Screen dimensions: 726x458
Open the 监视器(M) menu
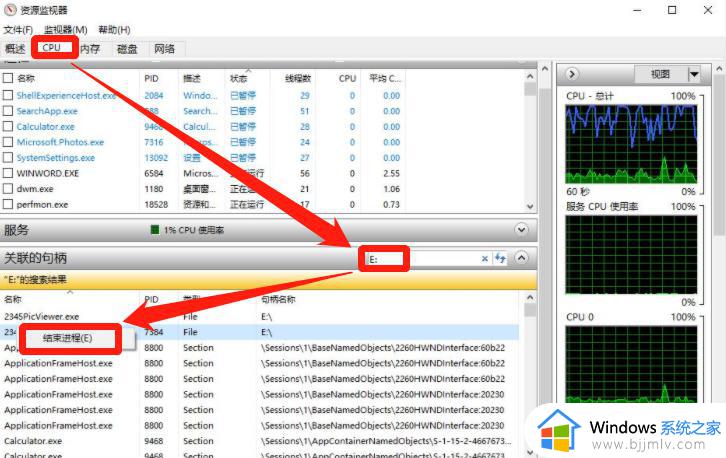click(65, 30)
